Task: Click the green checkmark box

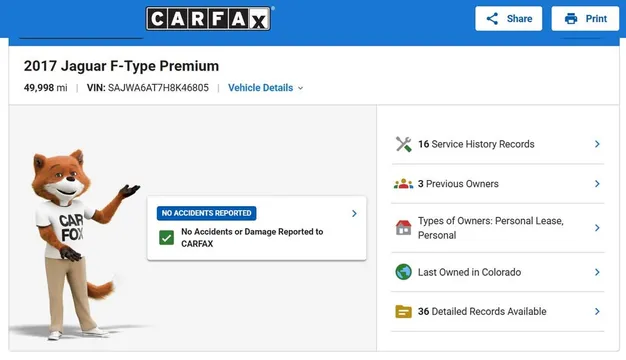Action: coord(166,238)
